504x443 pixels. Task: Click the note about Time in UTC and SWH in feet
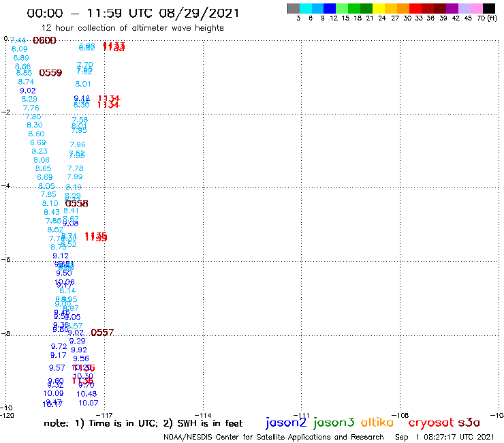click(143, 423)
